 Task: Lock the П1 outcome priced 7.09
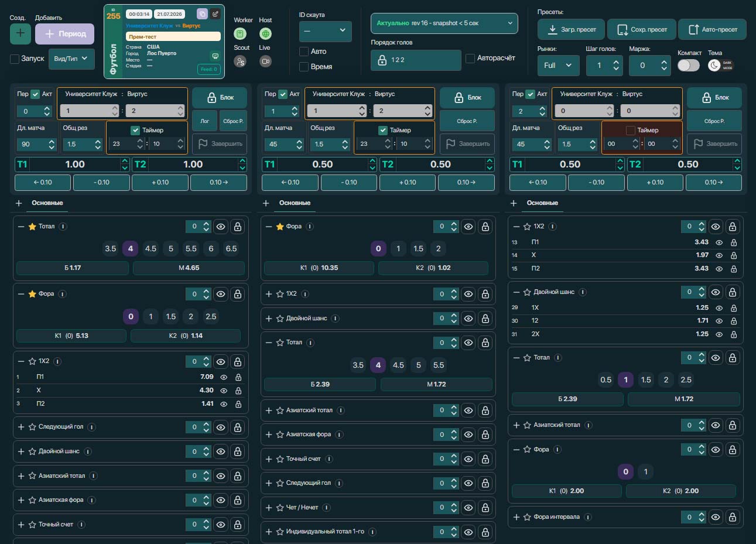238,377
